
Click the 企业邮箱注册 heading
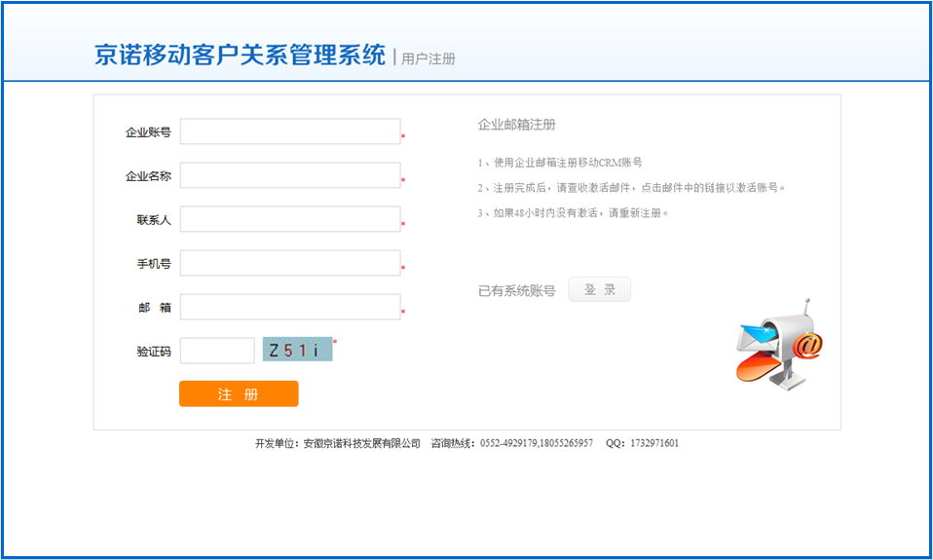click(x=516, y=125)
